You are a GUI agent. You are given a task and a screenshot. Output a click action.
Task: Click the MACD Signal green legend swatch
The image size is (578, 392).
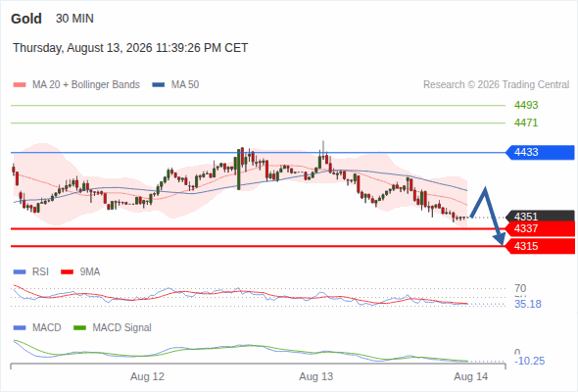coord(80,328)
